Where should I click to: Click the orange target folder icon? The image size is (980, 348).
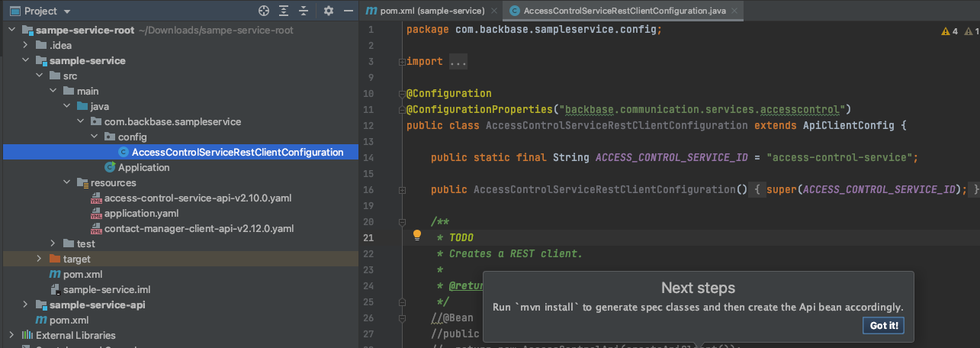pos(54,259)
